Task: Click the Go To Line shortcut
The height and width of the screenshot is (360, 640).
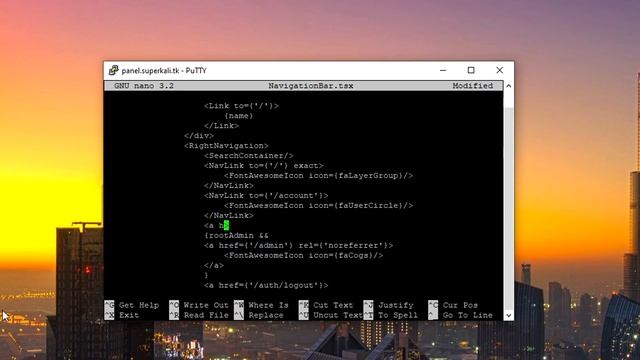Action: click(x=460, y=315)
